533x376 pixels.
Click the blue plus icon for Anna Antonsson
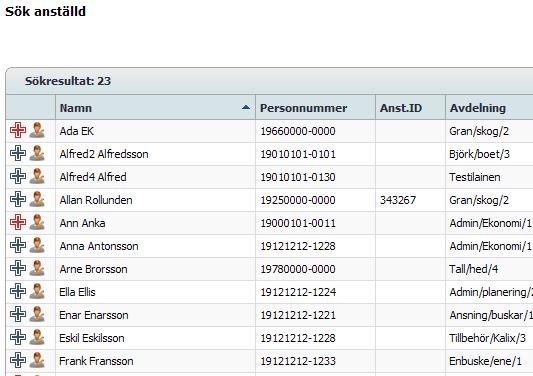[18, 245]
